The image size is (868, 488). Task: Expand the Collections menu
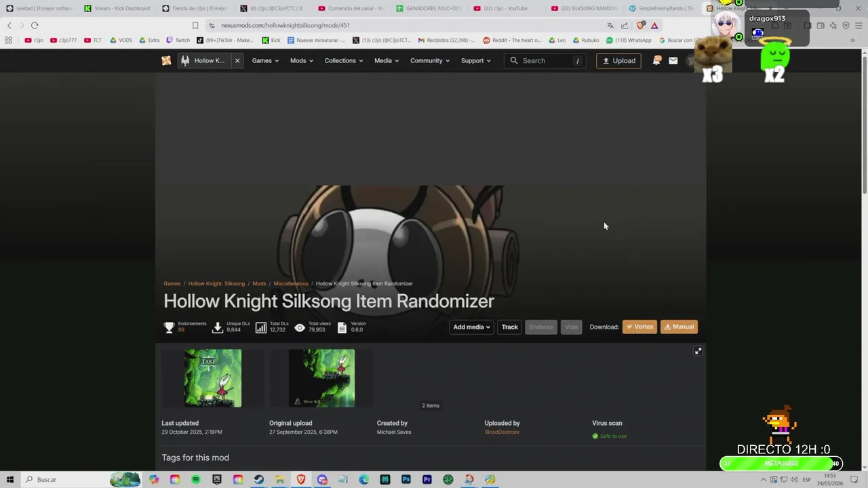tap(344, 60)
